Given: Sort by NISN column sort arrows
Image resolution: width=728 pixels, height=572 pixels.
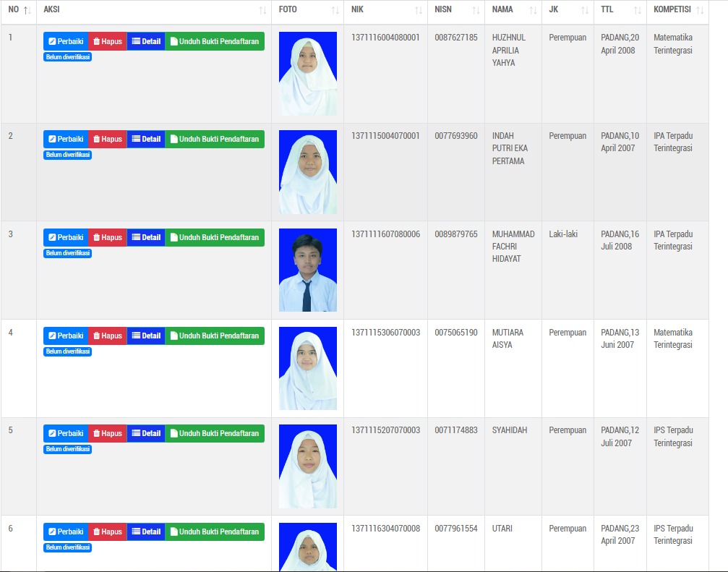Looking at the screenshot, I should 476,10.
